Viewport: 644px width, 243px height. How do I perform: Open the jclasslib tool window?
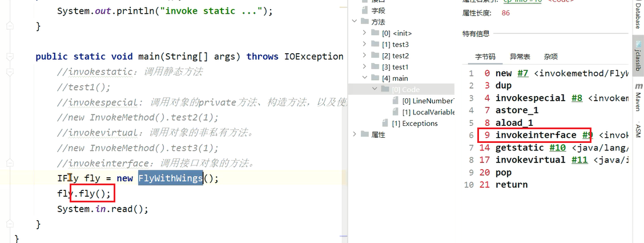tap(637, 56)
